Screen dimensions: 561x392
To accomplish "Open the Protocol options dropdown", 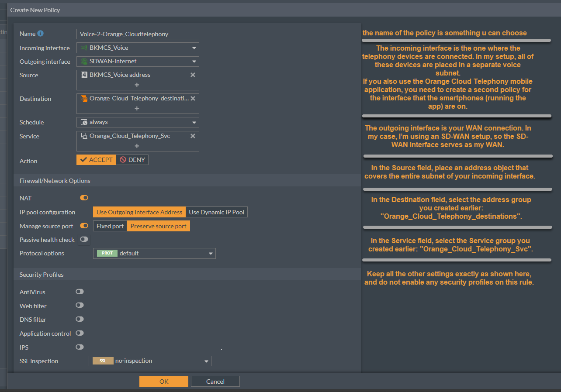I will pyautogui.click(x=154, y=253).
